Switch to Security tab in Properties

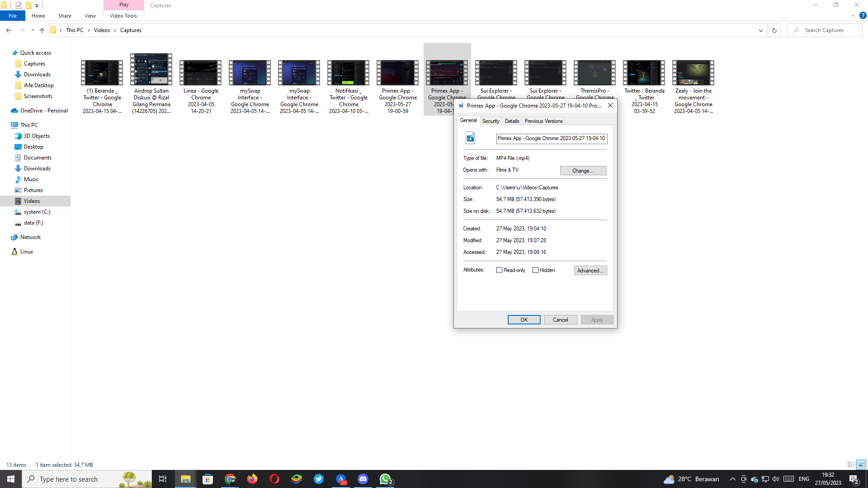[x=491, y=121]
